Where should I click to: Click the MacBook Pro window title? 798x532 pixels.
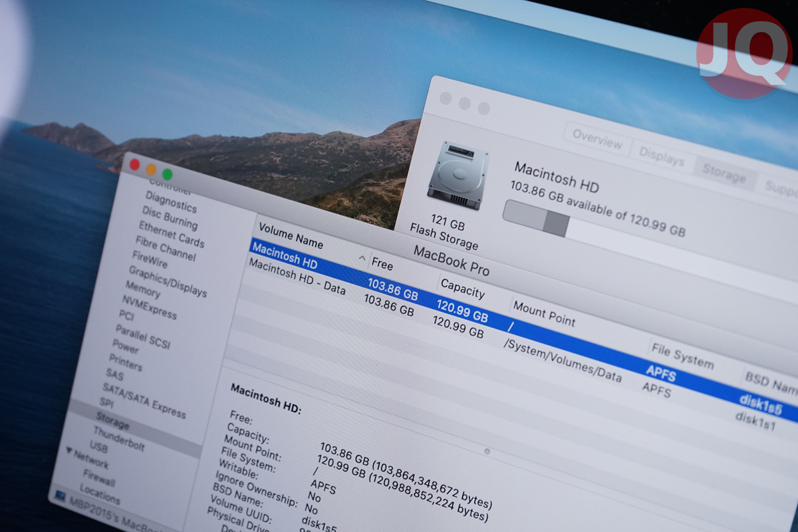(x=452, y=261)
